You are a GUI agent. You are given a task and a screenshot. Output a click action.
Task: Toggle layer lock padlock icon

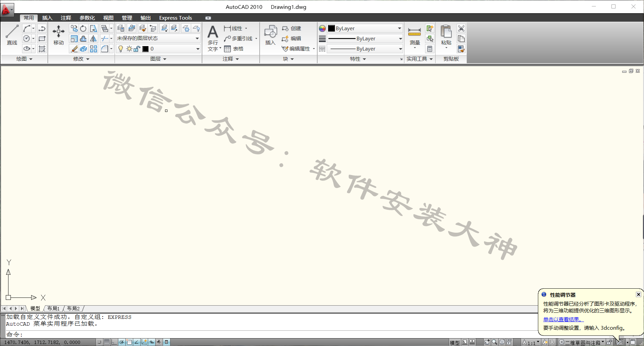(137, 49)
